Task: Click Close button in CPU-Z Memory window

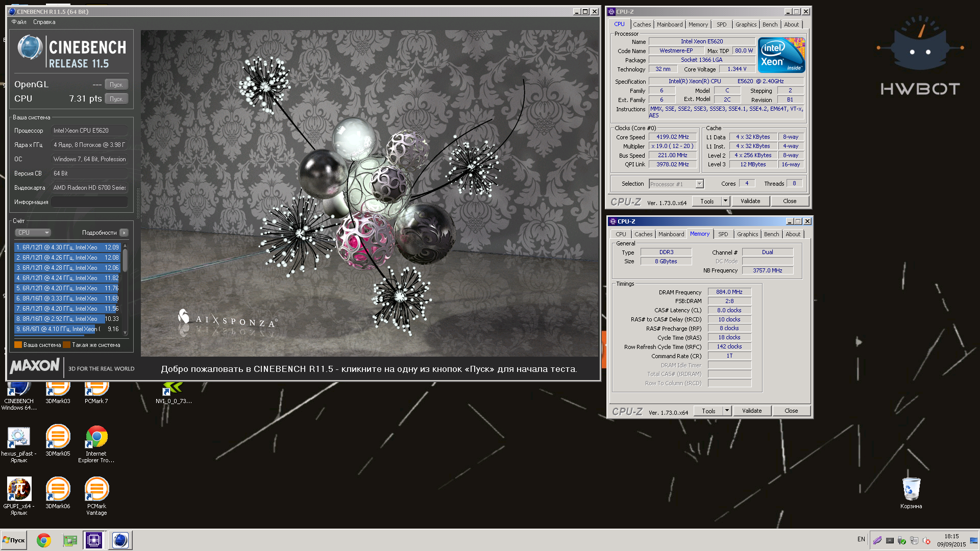Action: click(791, 411)
